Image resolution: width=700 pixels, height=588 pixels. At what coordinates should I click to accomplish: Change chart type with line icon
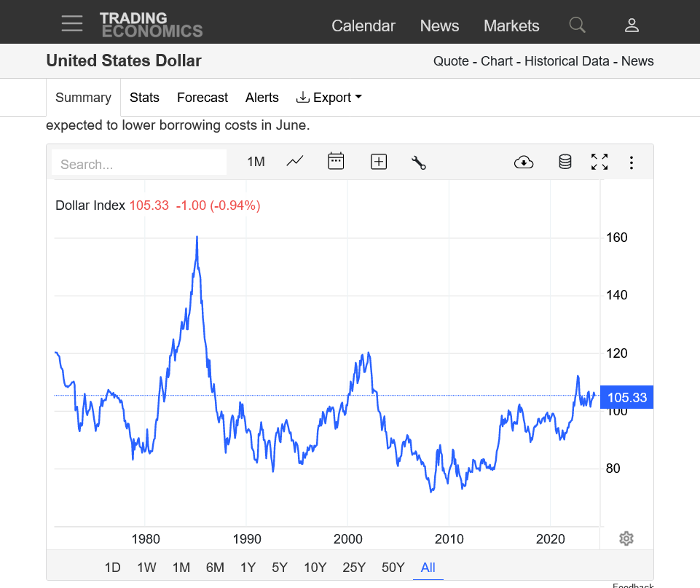(295, 162)
